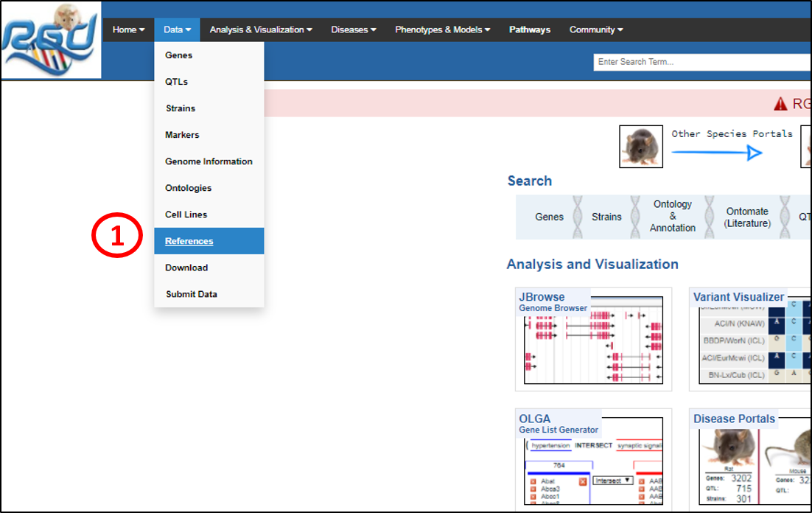Select References from the Data menu

(189, 241)
